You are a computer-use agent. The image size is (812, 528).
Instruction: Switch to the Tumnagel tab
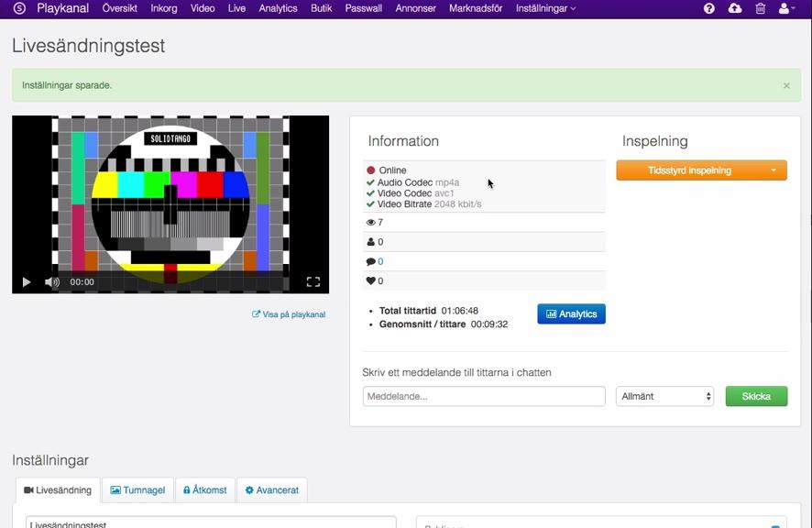tap(138, 490)
